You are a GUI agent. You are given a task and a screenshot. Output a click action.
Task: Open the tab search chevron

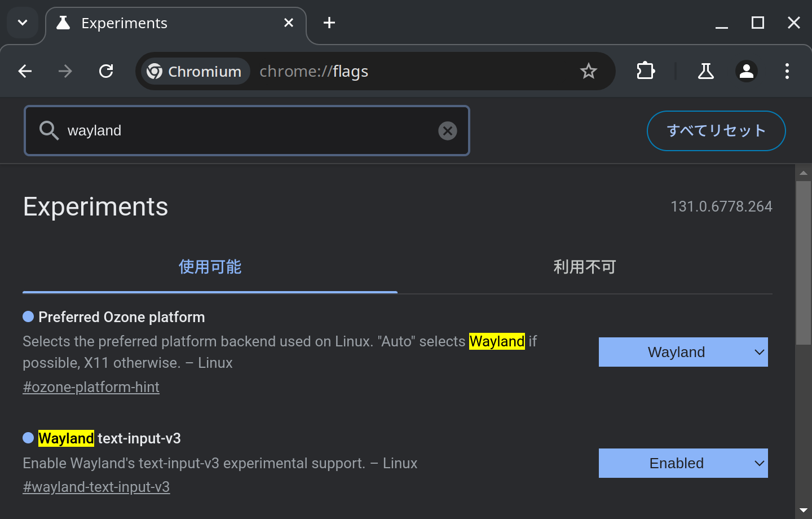pos(23,23)
